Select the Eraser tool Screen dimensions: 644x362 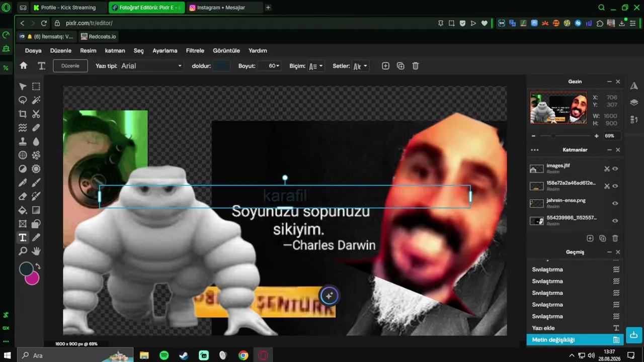click(23, 197)
